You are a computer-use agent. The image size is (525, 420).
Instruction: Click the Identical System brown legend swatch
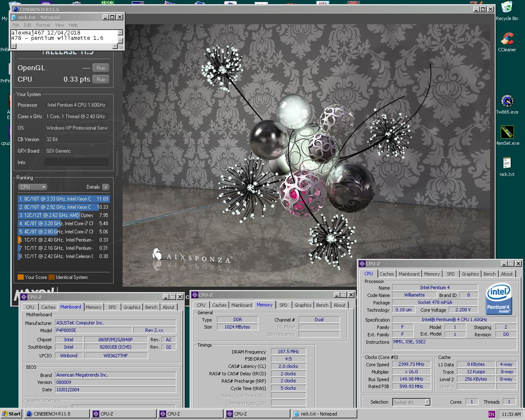(51, 277)
